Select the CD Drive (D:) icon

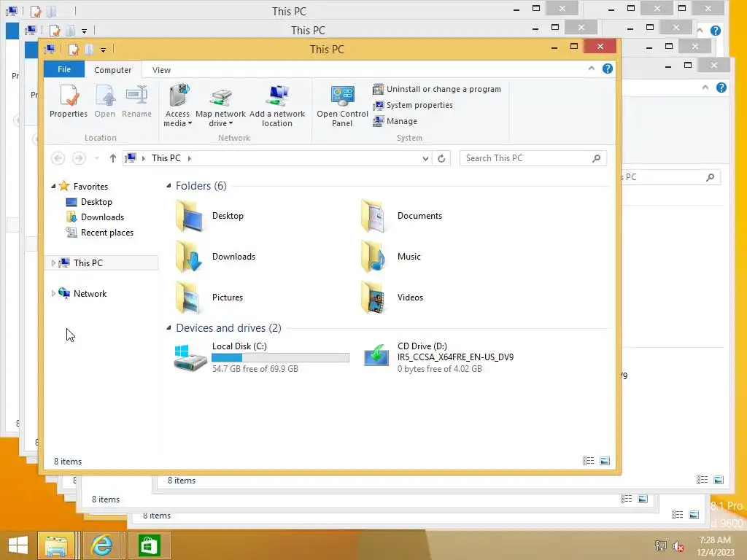tap(376, 356)
